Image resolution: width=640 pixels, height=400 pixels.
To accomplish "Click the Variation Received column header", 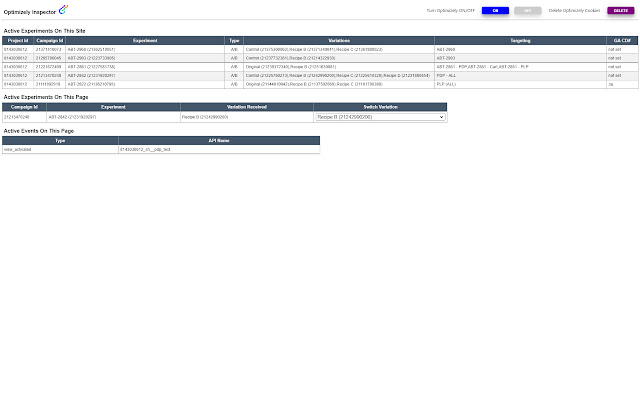I will tap(247, 107).
